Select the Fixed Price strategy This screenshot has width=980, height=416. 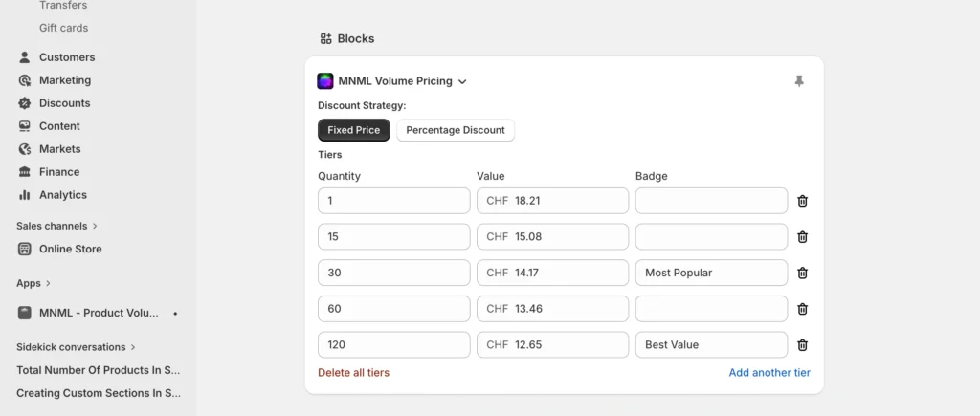point(354,130)
